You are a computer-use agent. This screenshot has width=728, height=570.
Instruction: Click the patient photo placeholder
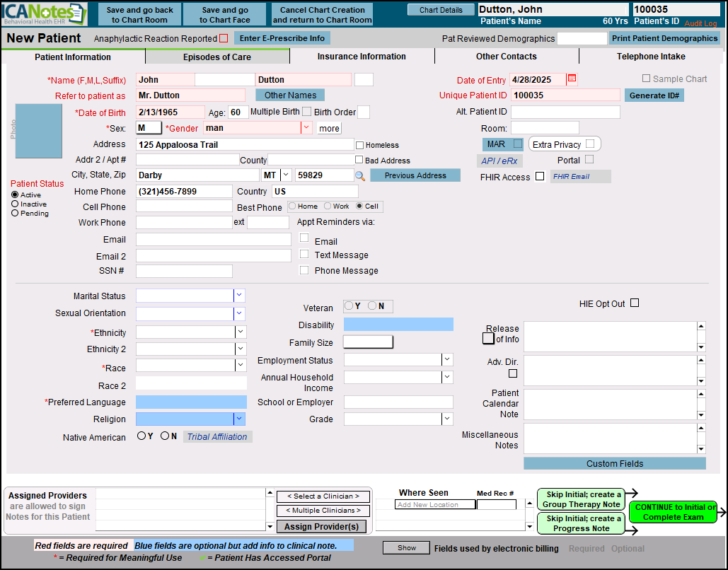tap(39, 131)
